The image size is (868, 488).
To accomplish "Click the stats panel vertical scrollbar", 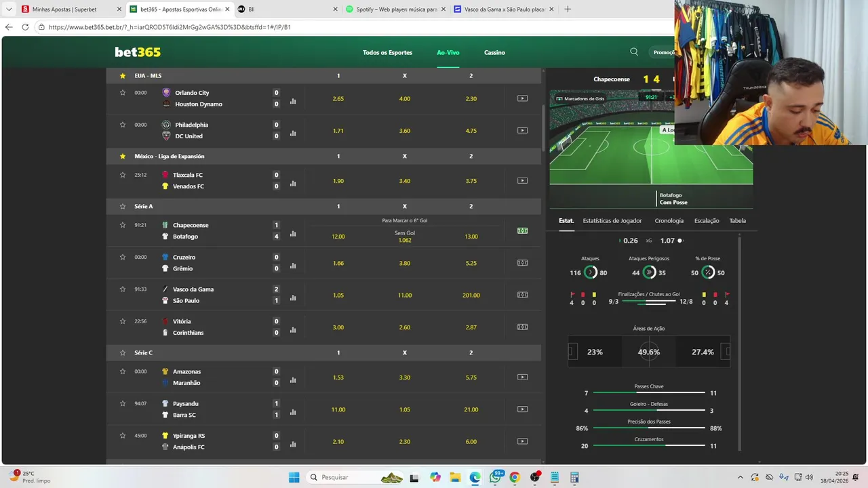I will pyautogui.click(x=739, y=342).
